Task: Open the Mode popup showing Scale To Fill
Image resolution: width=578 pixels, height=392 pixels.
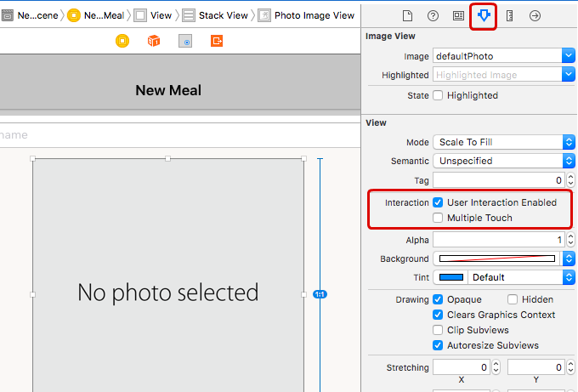Action: click(x=504, y=142)
